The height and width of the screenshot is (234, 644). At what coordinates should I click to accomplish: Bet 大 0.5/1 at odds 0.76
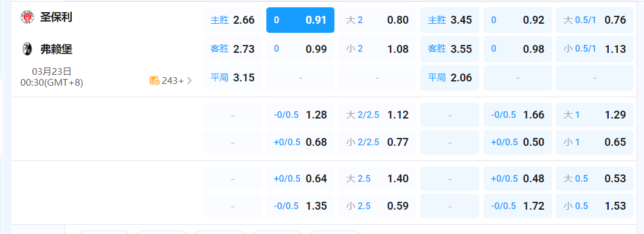coord(595,20)
